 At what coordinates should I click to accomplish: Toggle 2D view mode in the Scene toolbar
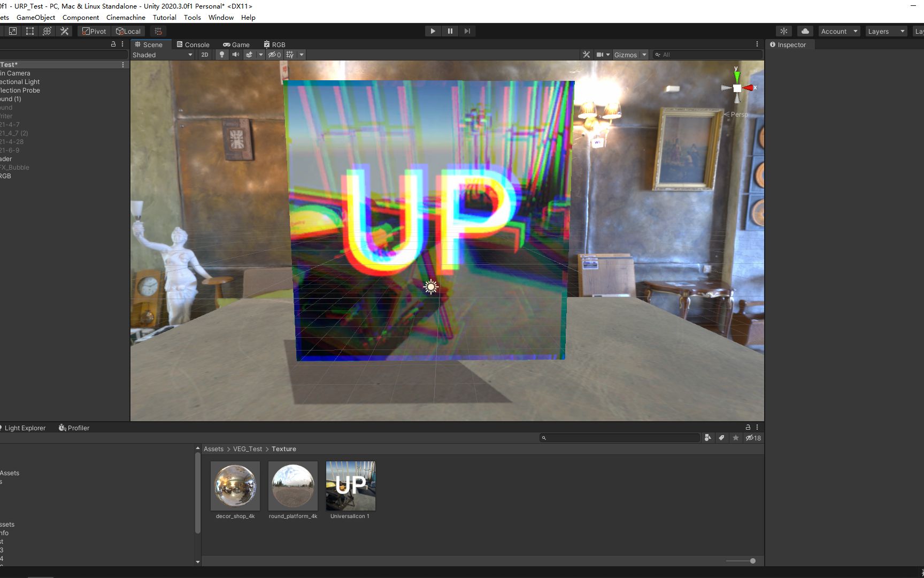(204, 55)
